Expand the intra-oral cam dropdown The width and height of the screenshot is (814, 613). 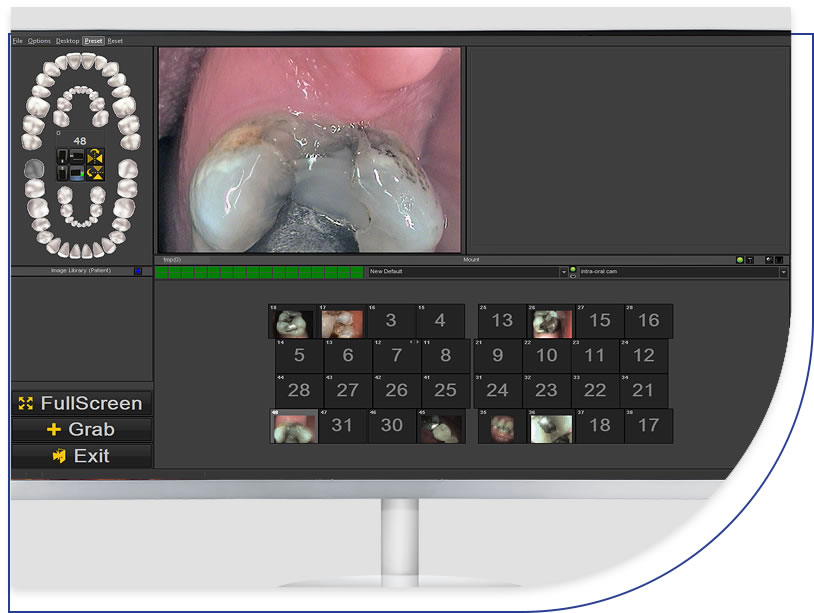pos(783,272)
